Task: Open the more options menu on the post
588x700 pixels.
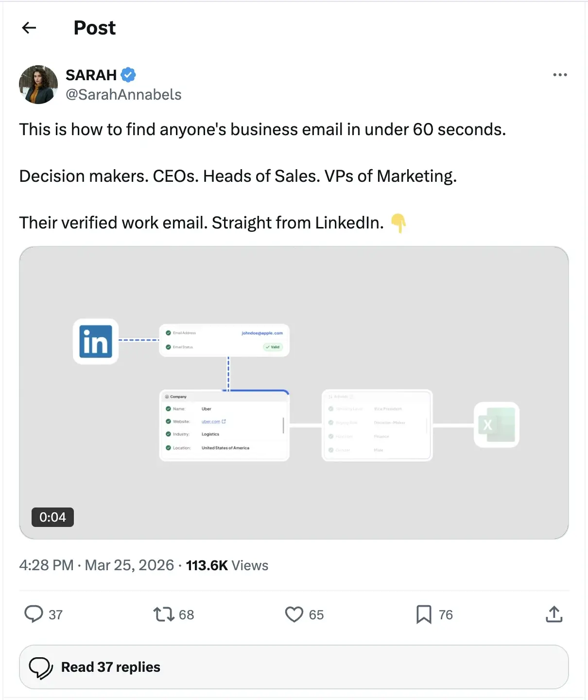Action: [x=560, y=74]
